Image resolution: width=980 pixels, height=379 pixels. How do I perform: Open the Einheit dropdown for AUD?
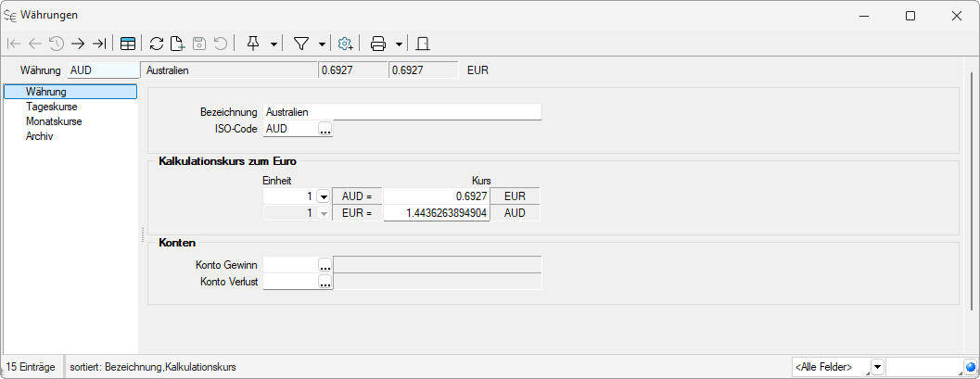[x=324, y=196]
